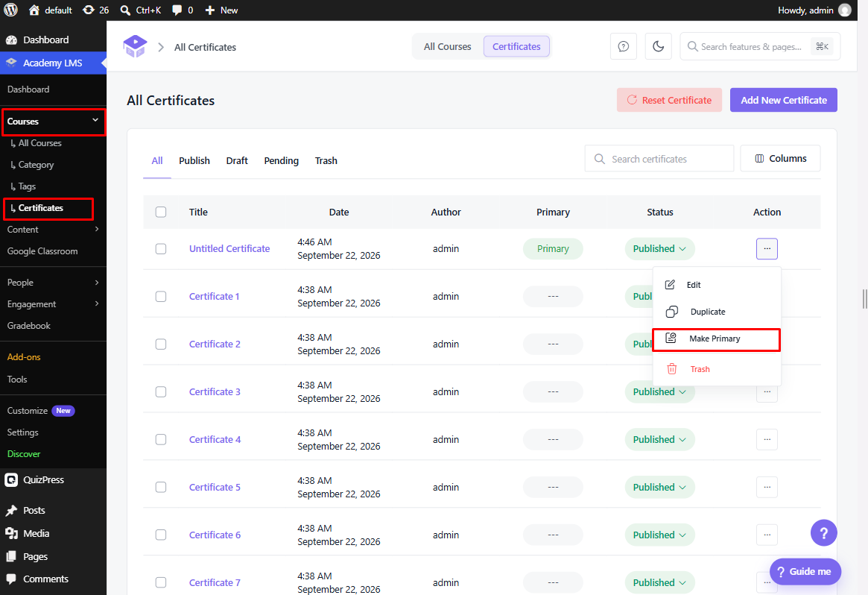
Task: Click the Primary badge on Untitled Certificate
Action: click(553, 249)
